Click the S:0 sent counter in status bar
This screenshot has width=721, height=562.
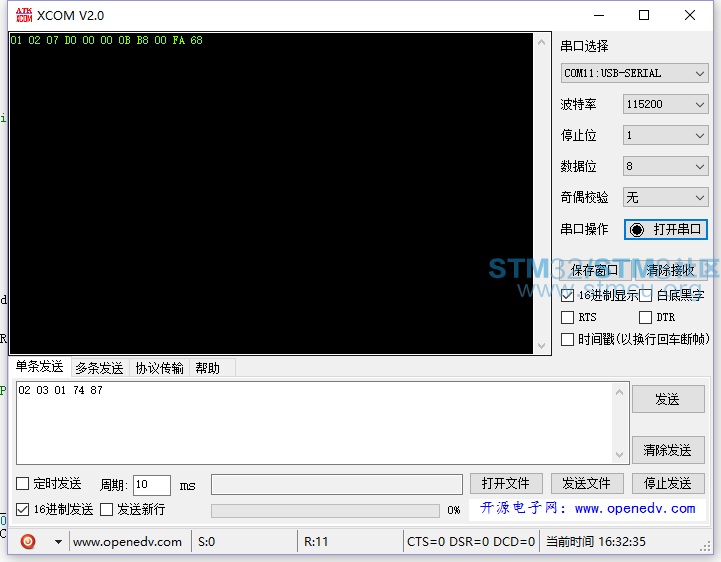point(206,542)
